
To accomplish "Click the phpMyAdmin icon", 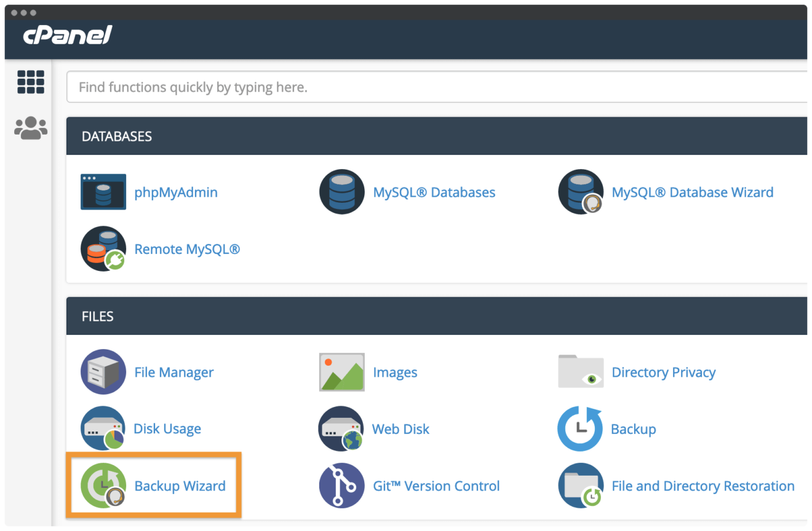I will pos(103,192).
